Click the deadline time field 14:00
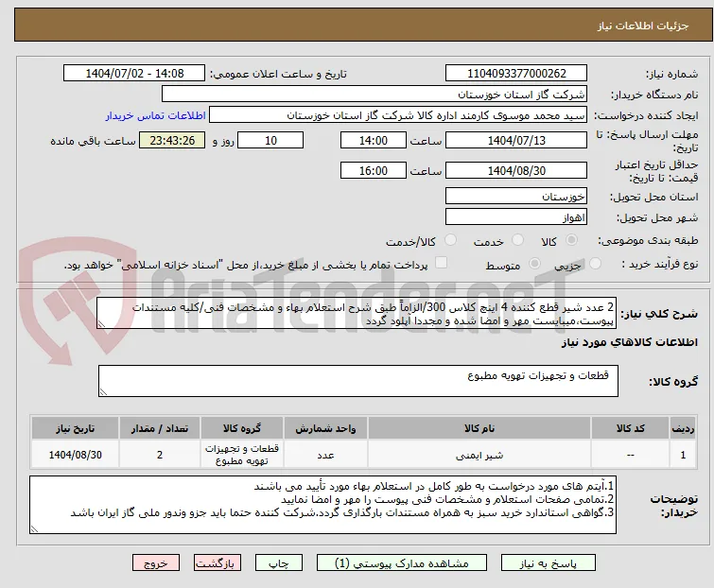The height and width of the screenshot is (588, 714). [373, 140]
